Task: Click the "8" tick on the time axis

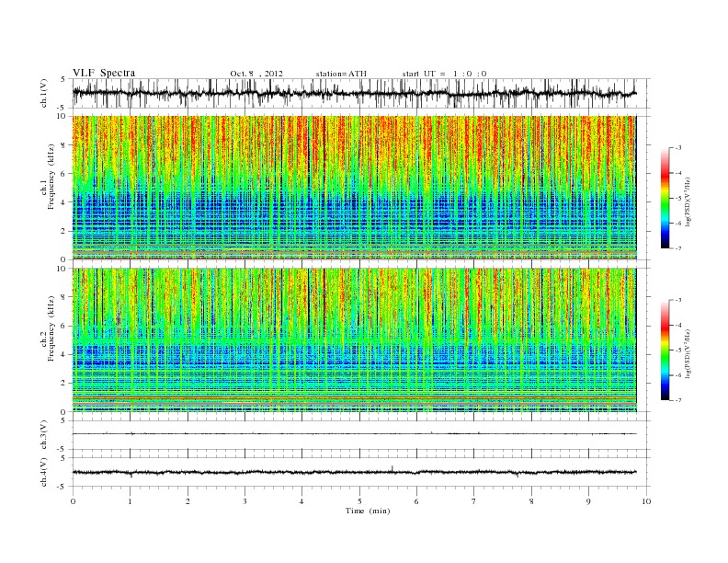Action: (x=531, y=501)
